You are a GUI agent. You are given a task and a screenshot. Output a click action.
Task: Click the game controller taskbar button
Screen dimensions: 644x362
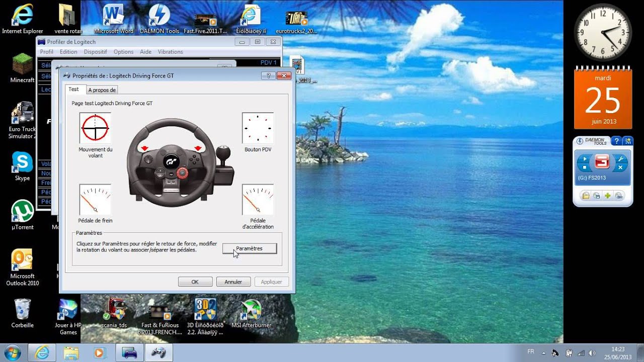click(x=159, y=353)
